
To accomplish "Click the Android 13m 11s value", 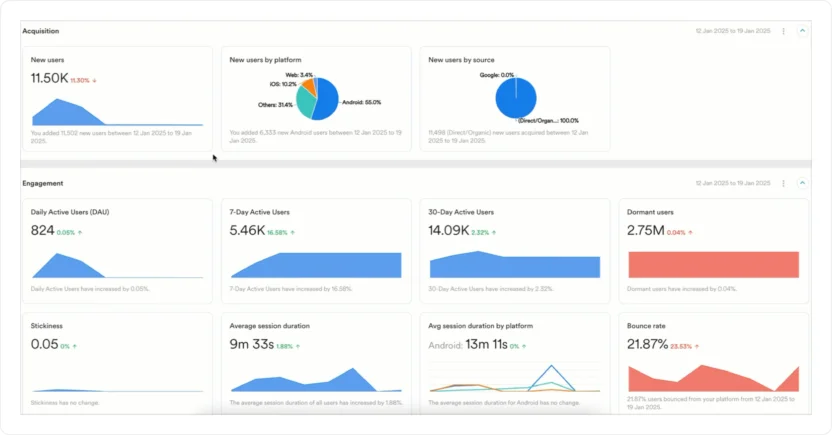I will point(468,345).
